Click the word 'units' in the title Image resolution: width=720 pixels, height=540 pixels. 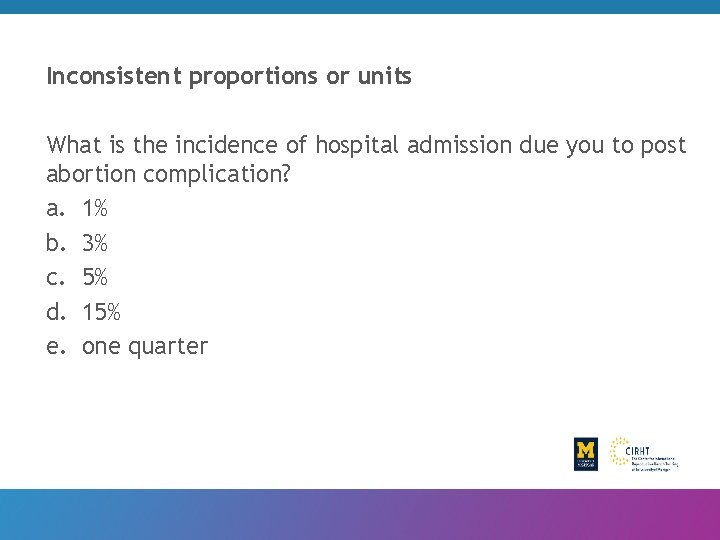point(383,76)
